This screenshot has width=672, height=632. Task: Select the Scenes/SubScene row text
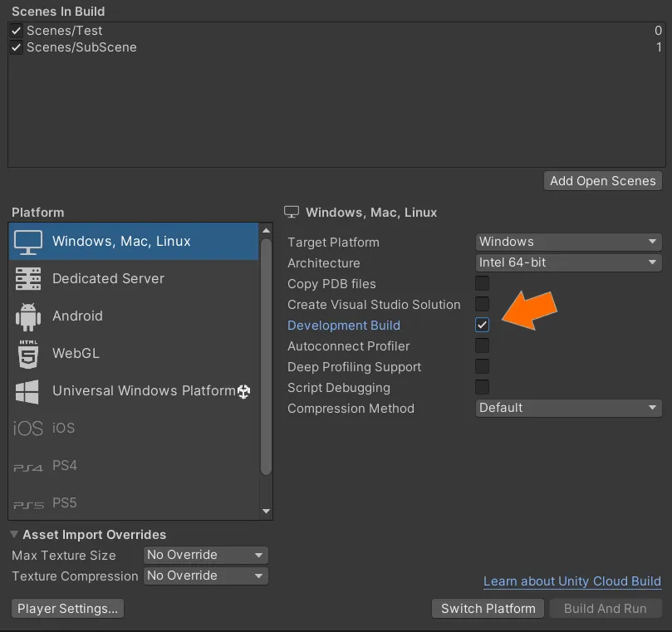tap(81, 47)
